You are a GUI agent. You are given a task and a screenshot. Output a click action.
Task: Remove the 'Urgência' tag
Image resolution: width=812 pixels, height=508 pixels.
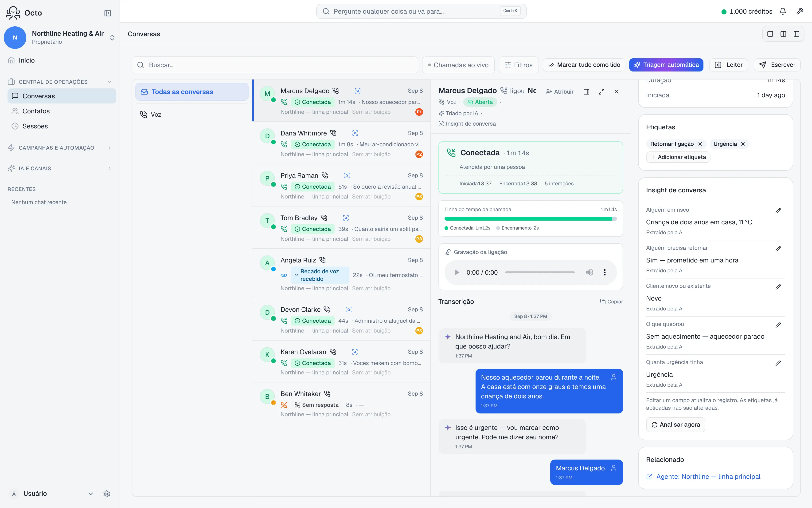pyautogui.click(x=743, y=144)
